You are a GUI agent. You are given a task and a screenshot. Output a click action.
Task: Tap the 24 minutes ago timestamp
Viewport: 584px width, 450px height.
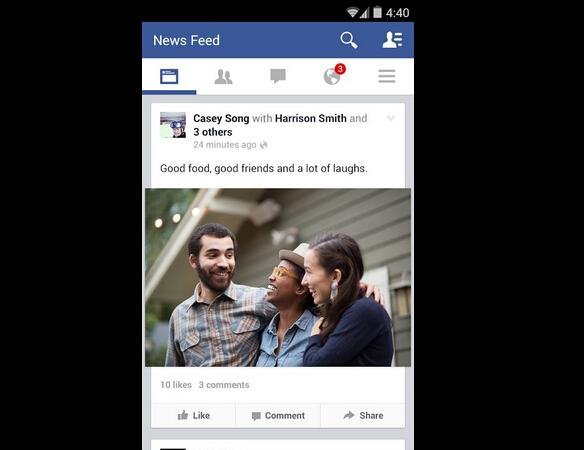[x=225, y=145]
